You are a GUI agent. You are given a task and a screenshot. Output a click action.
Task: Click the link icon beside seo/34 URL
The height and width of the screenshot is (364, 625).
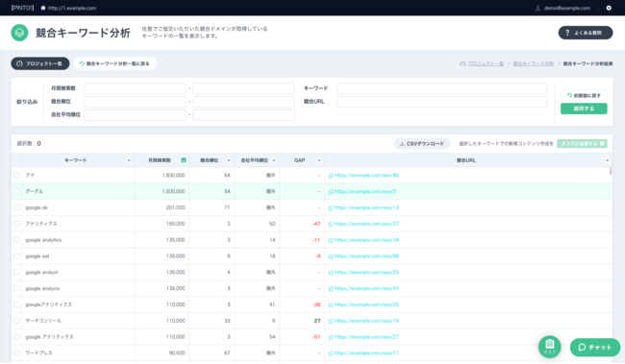tap(331, 240)
